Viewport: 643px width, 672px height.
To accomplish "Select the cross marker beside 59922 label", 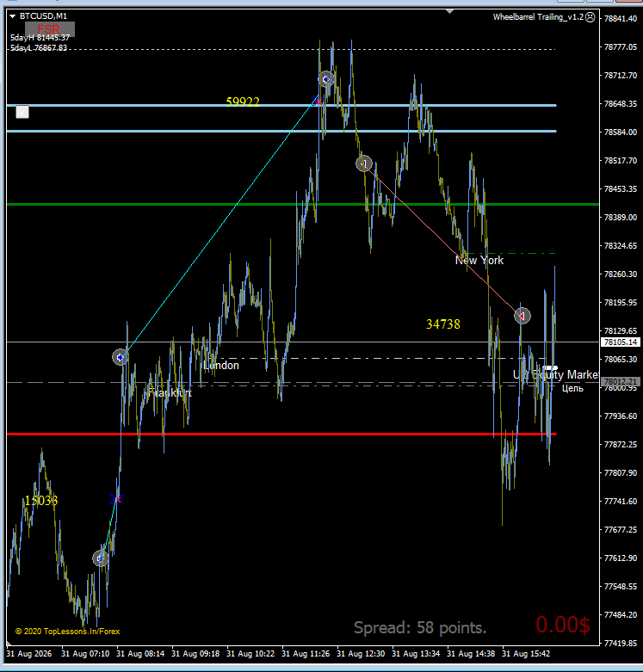I will pyautogui.click(x=318, y=101).
